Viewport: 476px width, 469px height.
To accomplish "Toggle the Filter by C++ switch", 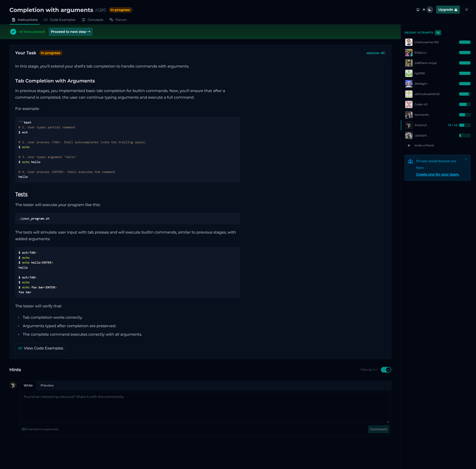I will click(386, 370).
